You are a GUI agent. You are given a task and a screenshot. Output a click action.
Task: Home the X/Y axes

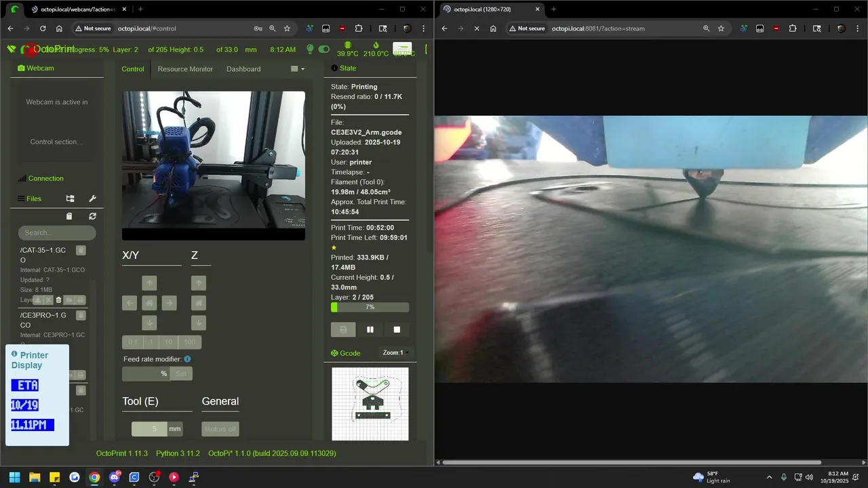coord(149,303)
